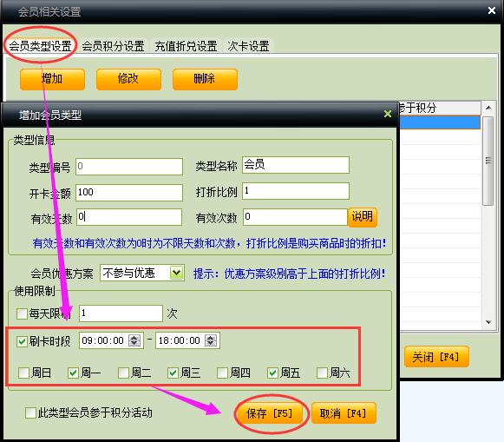Click the end time 18:00:00 spinner arrows

211,340
